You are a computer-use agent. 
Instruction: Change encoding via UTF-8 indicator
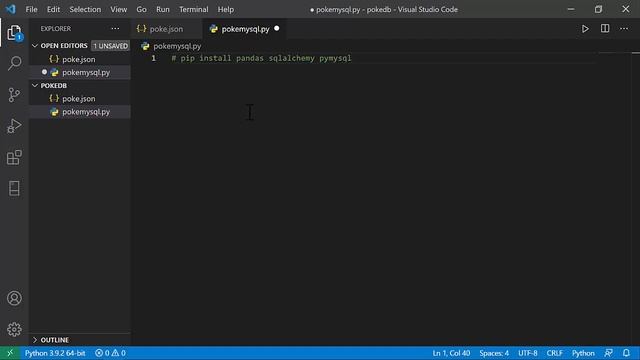[x=528, y=353]
